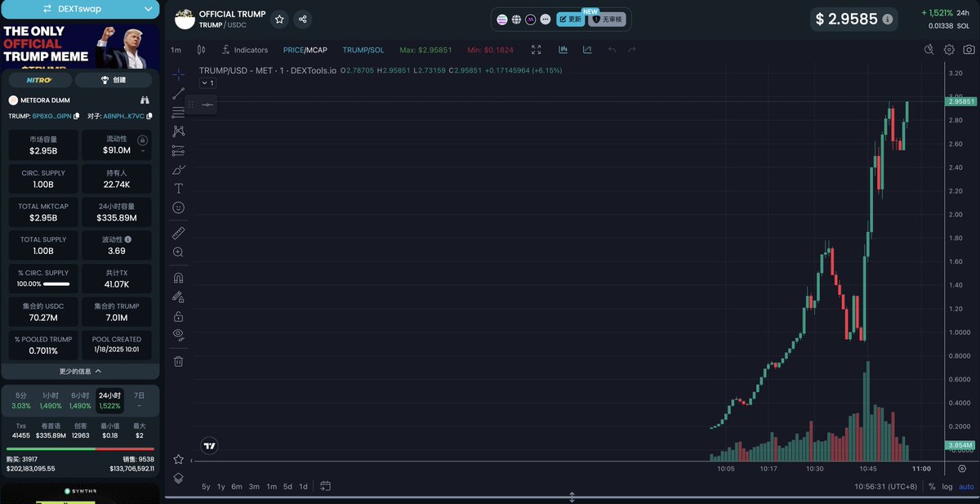Click the 更新 update button
The height and width of the screenshot is (504, 980).
click(x=570, y=19)
